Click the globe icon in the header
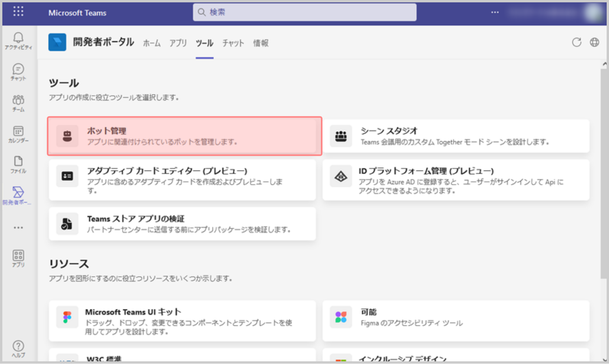 pyautogui.click(x=594, y=42)
